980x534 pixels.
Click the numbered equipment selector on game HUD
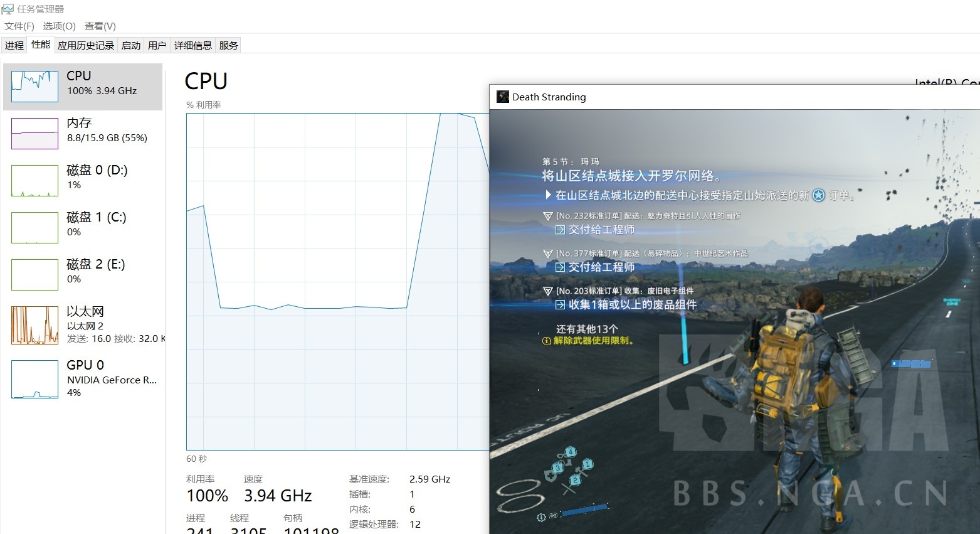click(569, 469)
